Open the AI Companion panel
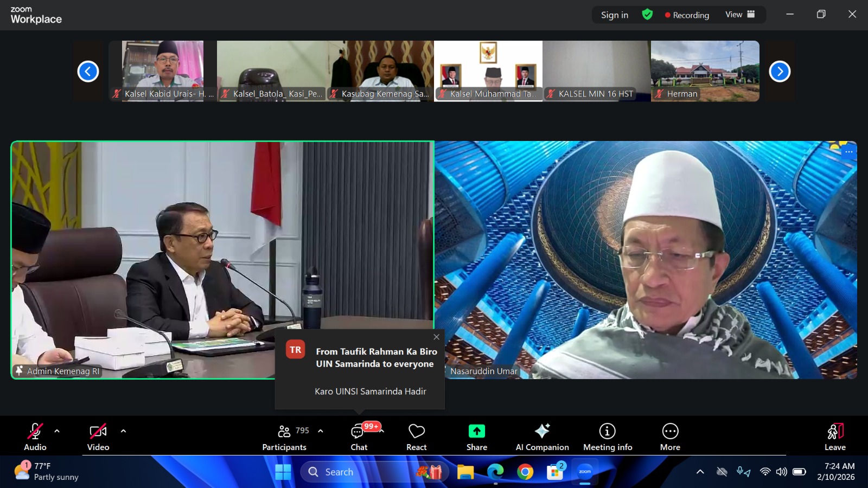Screen dimensions: 868x488 tap(542, 436)
